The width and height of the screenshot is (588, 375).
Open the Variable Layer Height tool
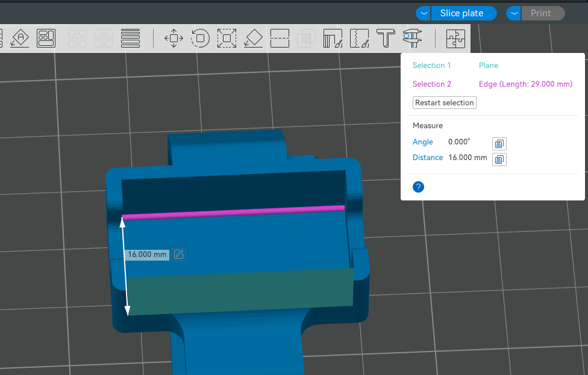(x=131, y=39)
